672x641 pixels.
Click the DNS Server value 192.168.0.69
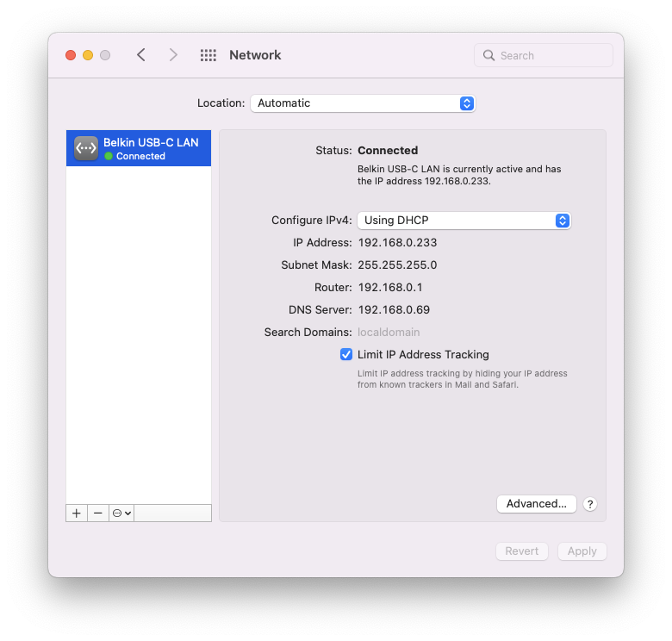(394, 309)
